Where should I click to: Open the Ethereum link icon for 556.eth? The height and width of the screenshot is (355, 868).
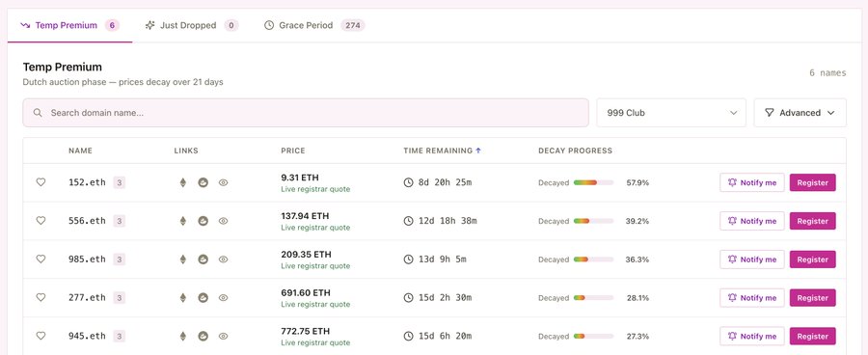tap(182, 220)
